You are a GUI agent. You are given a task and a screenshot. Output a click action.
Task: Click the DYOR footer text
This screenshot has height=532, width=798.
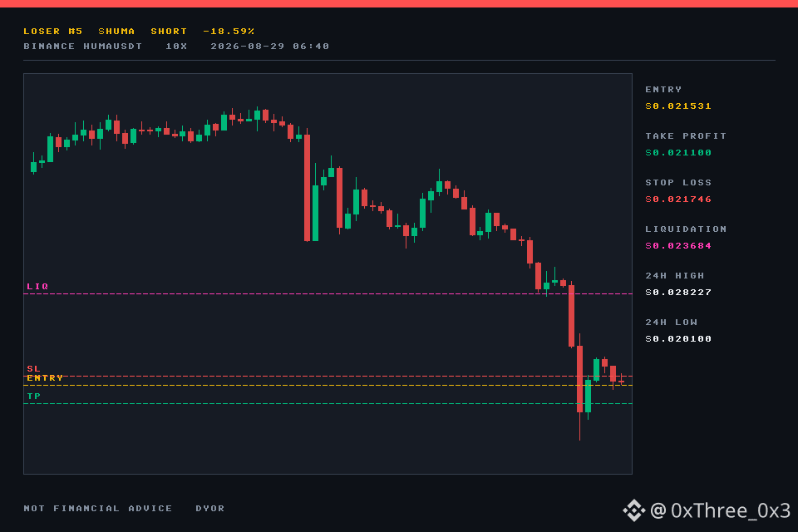tap(210, 509)
